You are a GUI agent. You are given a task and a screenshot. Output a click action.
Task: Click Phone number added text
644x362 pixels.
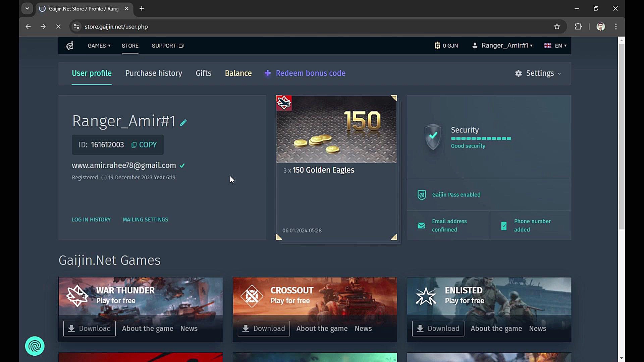(x=532, y=225)
